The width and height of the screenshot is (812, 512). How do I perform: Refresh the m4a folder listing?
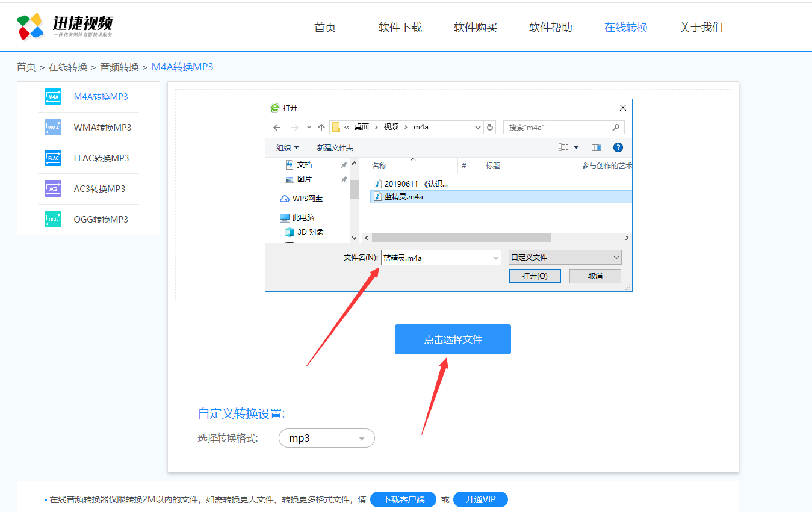coord(489,127)
